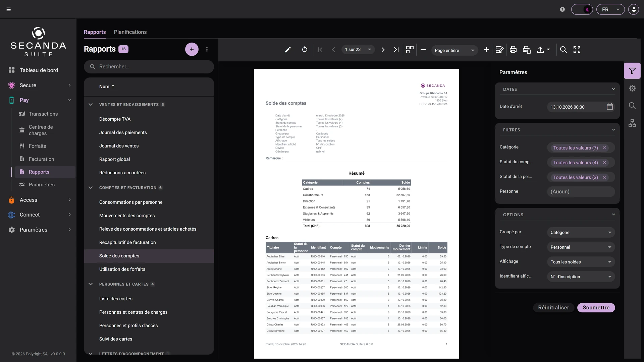Open the Affichage 'Tous les soldes' dropdown
The image size is (644, 362).
(581, 262)
